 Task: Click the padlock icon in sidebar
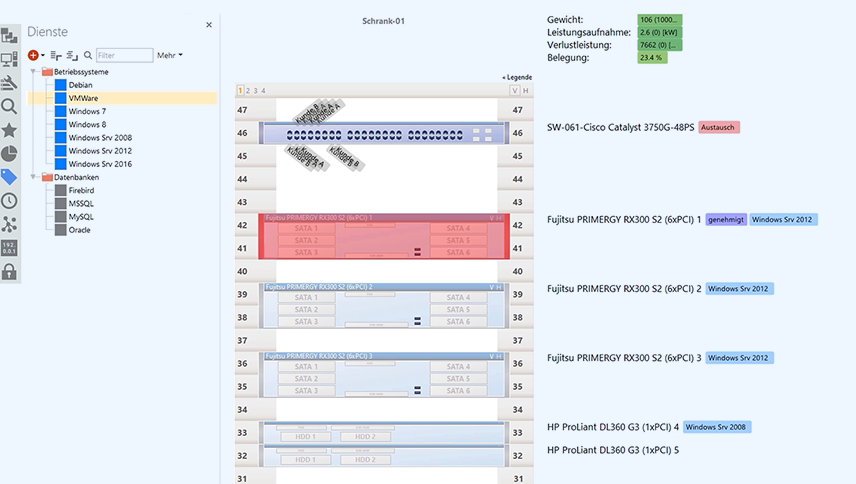(x=9, y=271)
